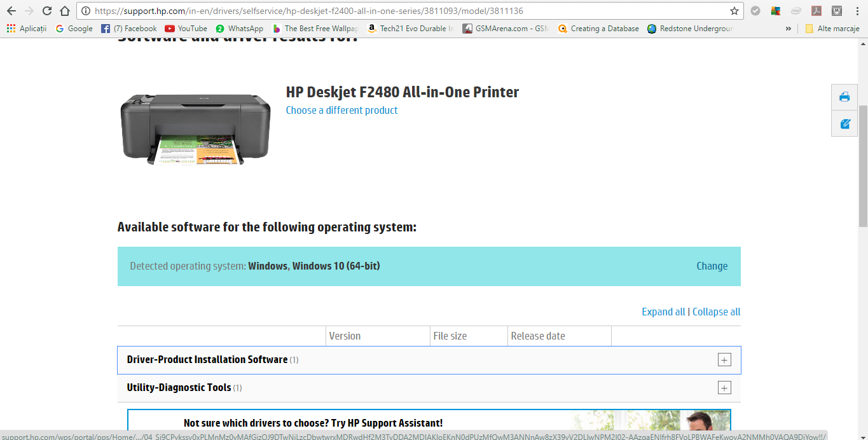
Task: Click the address bar URL
Action: (x=308, y=11)
